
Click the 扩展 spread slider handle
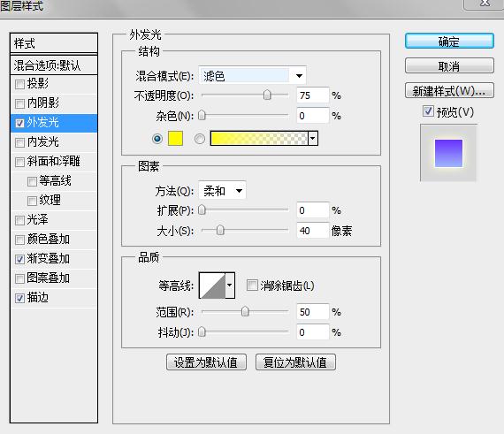[202, 210]
